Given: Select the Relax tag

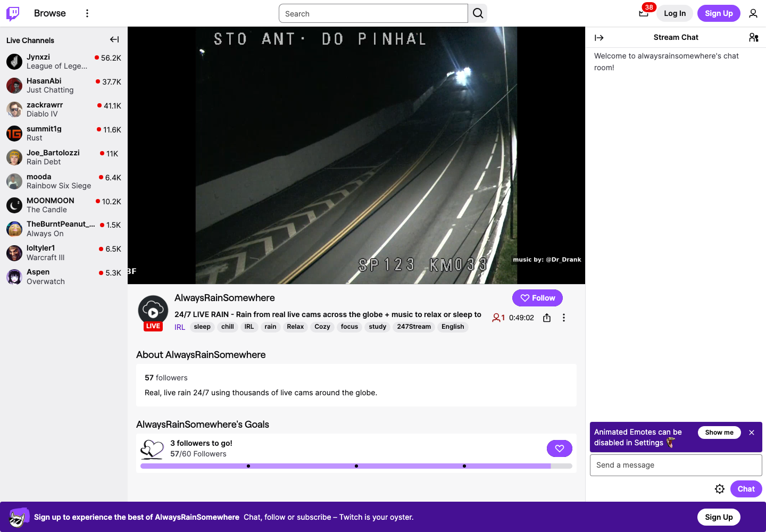Looking at the screenshot, I should coord(295,327).
